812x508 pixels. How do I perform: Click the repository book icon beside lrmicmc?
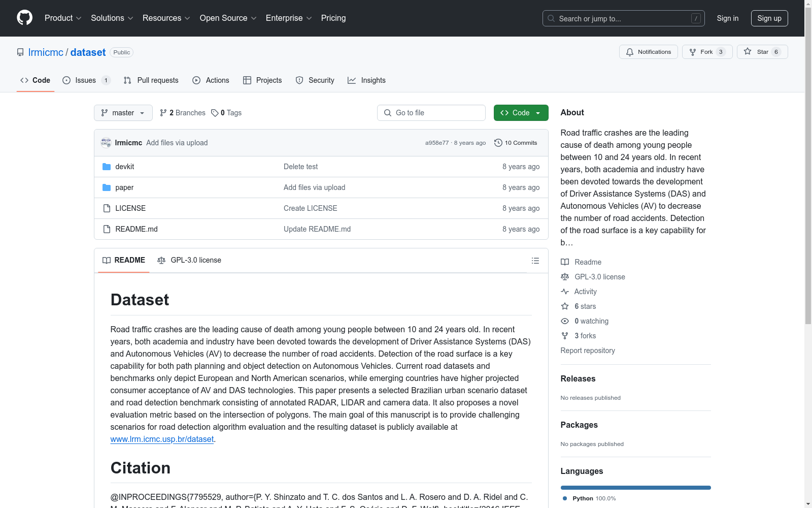[x=20, y=52]
